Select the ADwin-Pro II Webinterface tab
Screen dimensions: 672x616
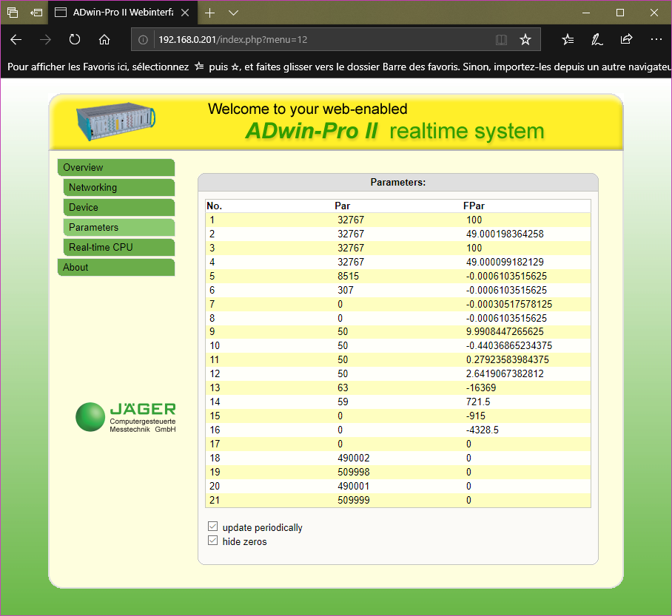click(x=123, y=13)
